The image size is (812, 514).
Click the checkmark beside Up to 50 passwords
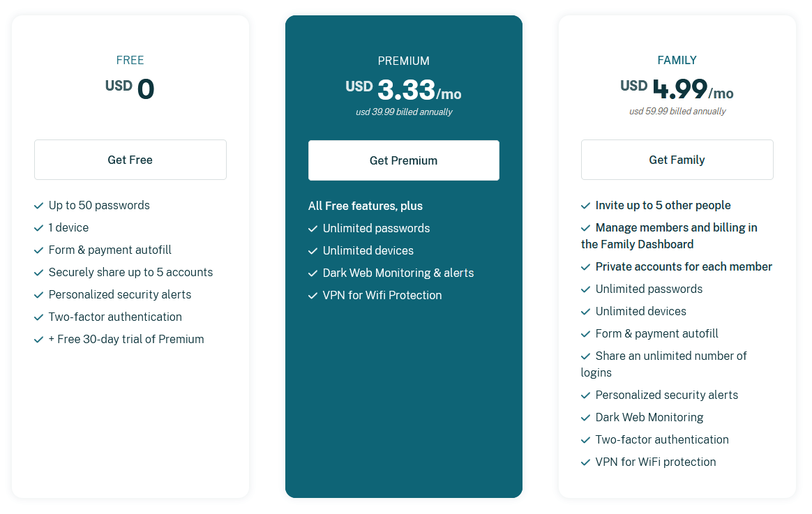tap(38, 205)
